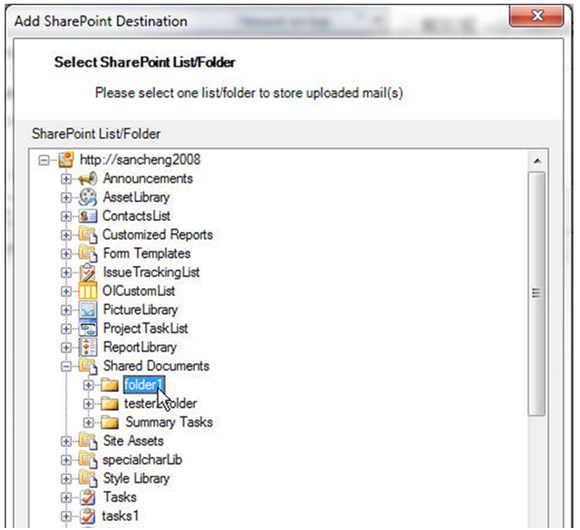Select the http://sancheng2008 site root
580x530 pixels.
(x=140, y=160)
